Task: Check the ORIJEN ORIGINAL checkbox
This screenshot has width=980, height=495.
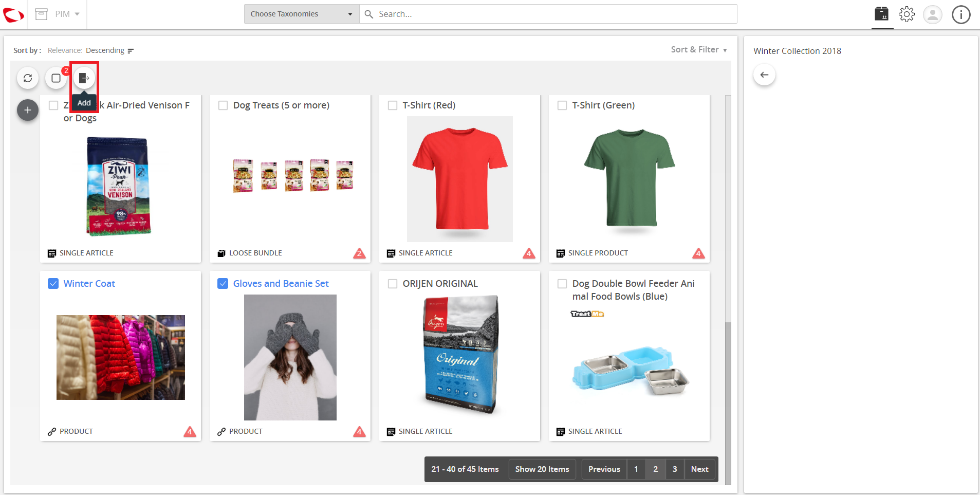Action: (393, 284)
